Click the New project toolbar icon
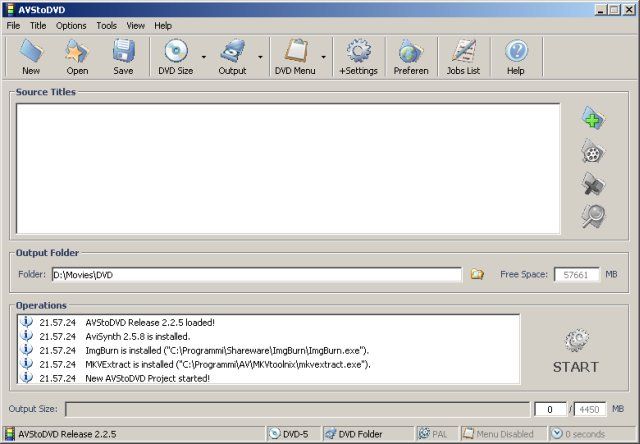The width and height of the screenshot is (640, 444). click(31, 51)
